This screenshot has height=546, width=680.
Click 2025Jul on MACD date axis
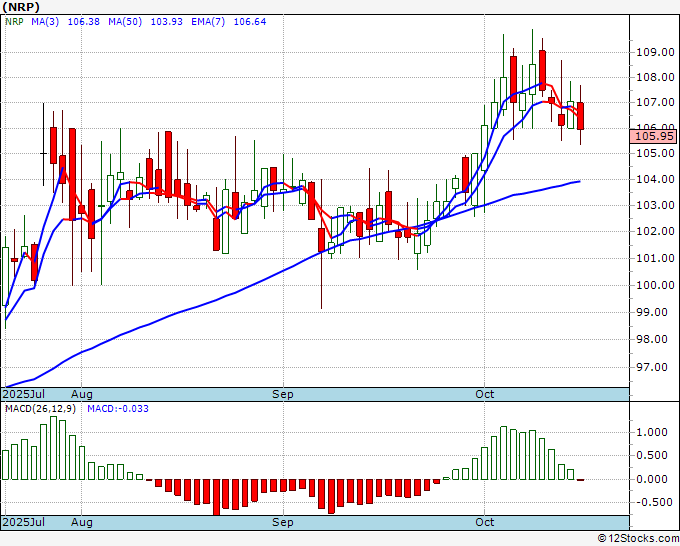(24, 522)
